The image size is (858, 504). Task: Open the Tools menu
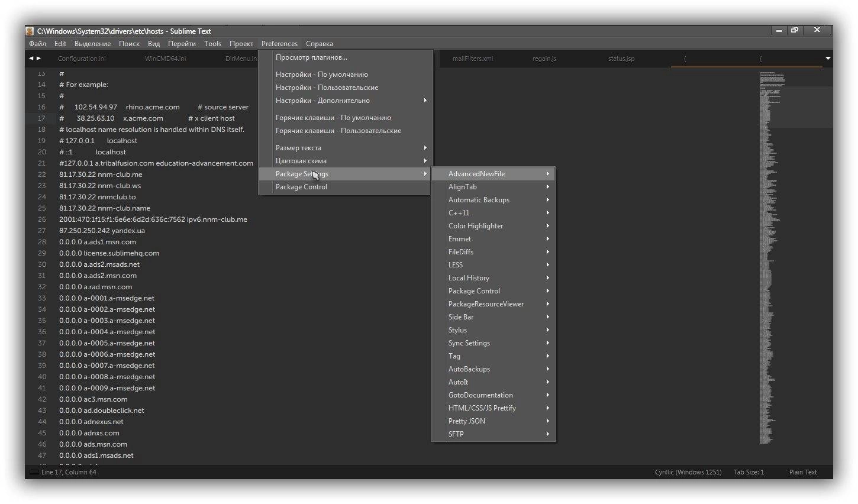(x=212, y=44)
